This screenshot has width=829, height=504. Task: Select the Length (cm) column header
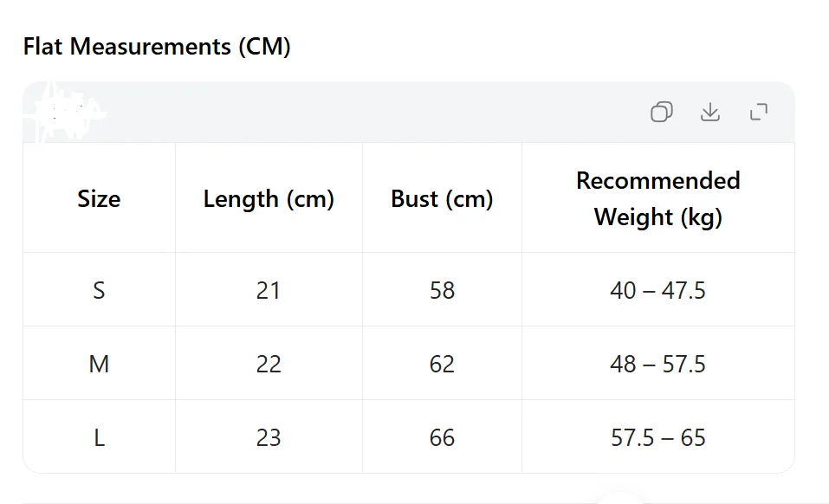pyautogui.click(x=269, y=199)
